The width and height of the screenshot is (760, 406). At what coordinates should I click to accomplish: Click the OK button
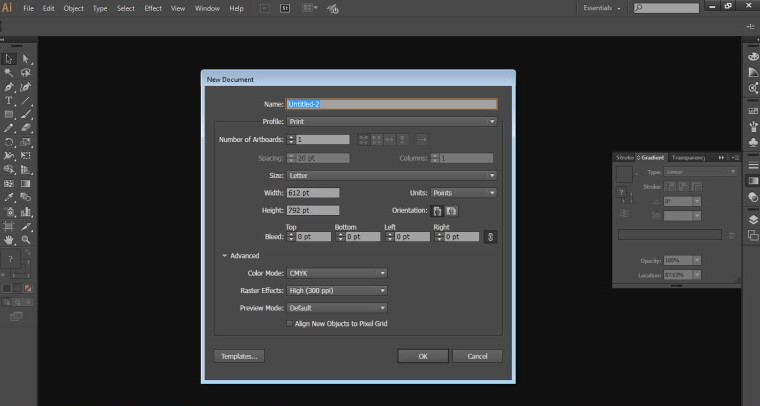(422, 356)
